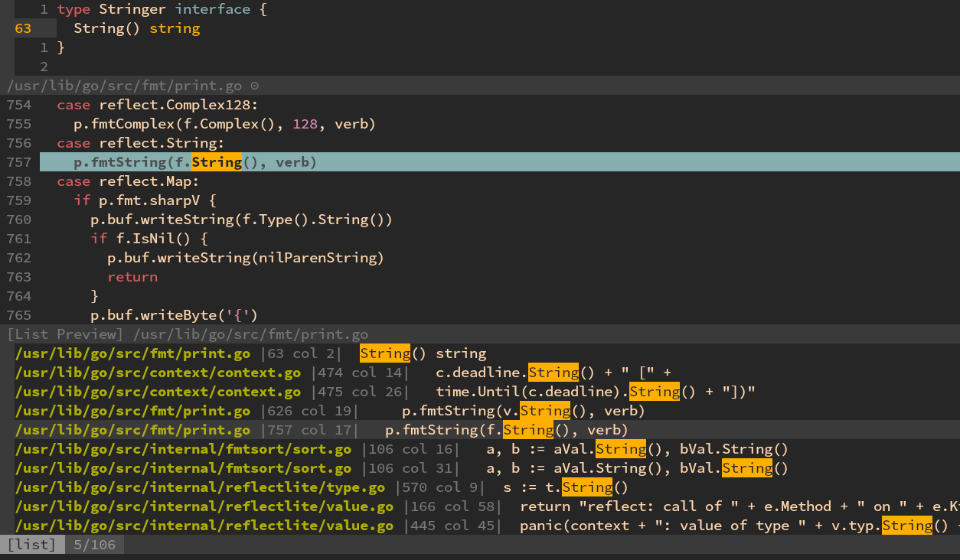Click the 5/106 counter in status bar
Image resolution: width=960 pixels, height=560 pixels.
coord(94,545)
